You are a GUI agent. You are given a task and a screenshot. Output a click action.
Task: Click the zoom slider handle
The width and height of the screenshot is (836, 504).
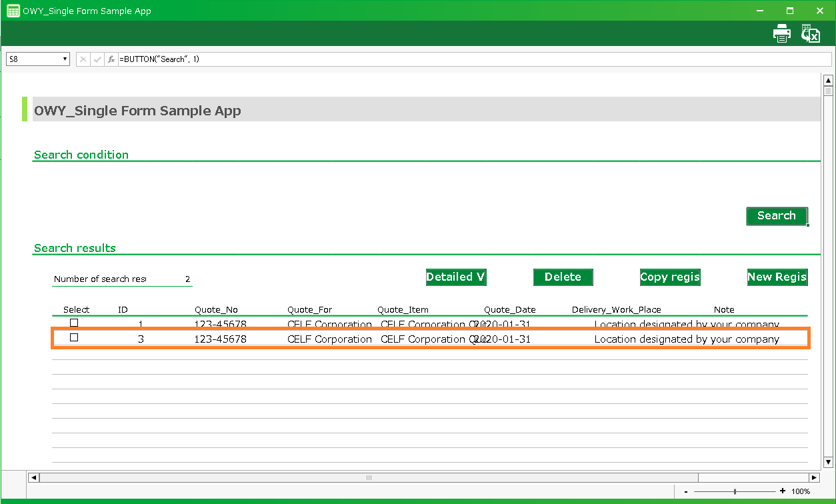(x=735, y=491)
